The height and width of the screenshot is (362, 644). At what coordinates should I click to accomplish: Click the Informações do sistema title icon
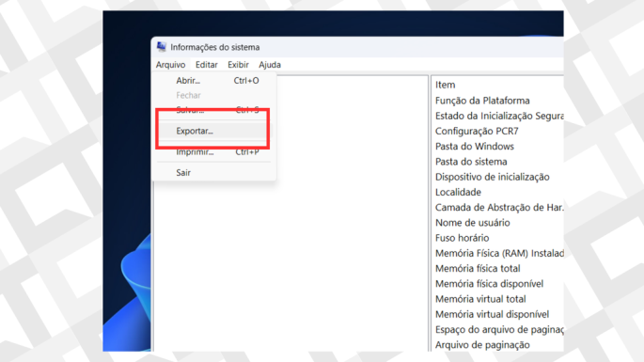(162, 47)
